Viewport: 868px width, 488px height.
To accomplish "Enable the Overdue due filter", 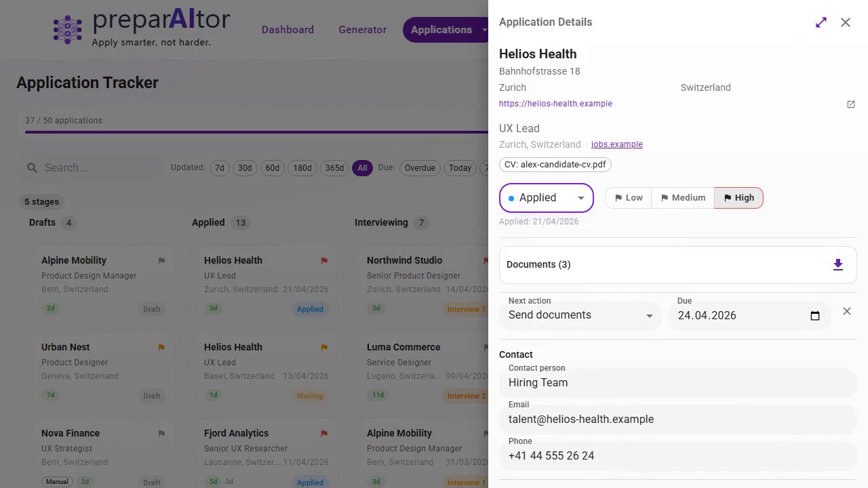I will point(419,167).
